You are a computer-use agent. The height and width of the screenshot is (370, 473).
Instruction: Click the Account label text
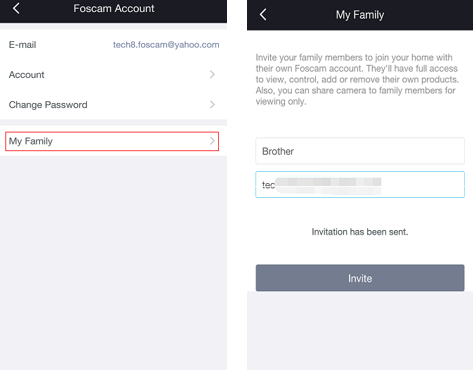[x=26, y=75]
